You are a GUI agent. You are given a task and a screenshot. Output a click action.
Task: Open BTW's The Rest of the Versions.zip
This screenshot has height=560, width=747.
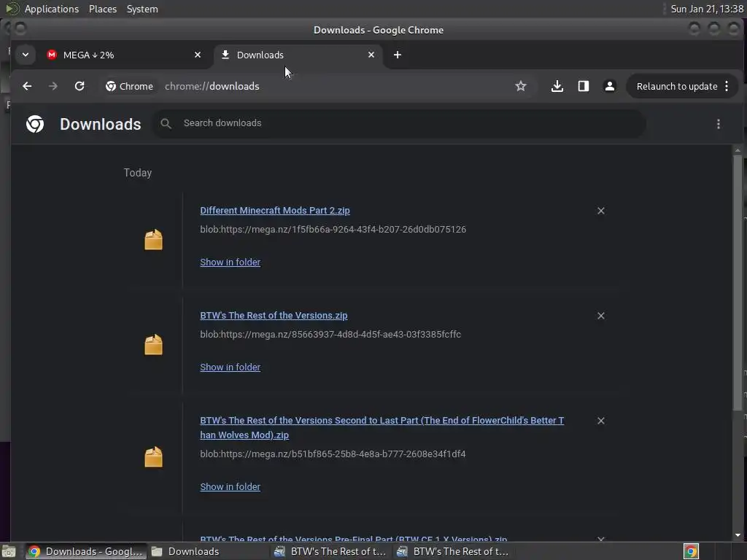274,316
